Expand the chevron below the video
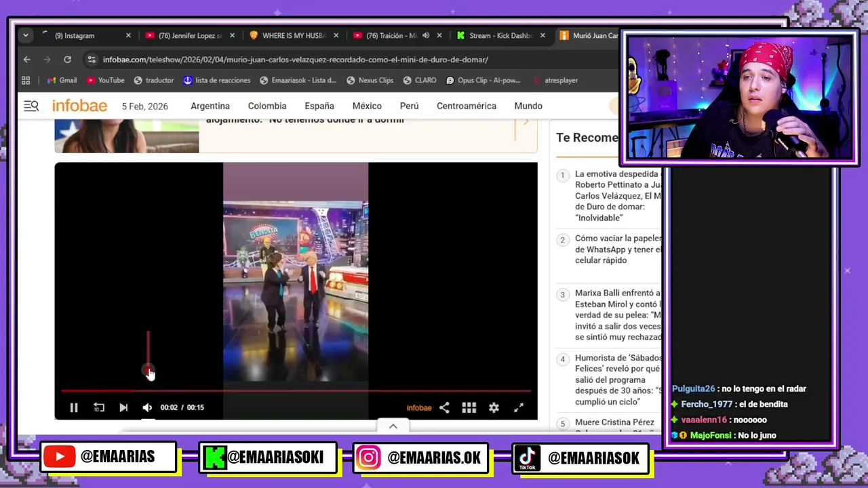This screenshot has width=868, height=488. 393,426
